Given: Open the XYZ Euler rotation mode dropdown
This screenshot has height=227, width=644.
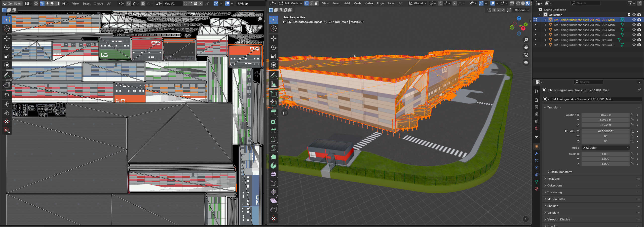Looking at the screenshot, I should tap(605, 148).
